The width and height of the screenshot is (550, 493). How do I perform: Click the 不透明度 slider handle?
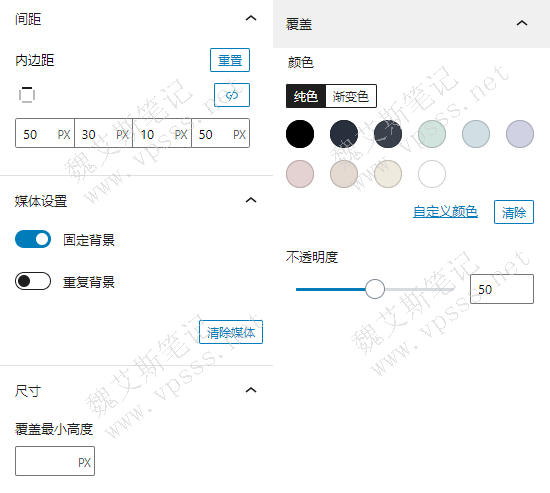coord(375,289)
